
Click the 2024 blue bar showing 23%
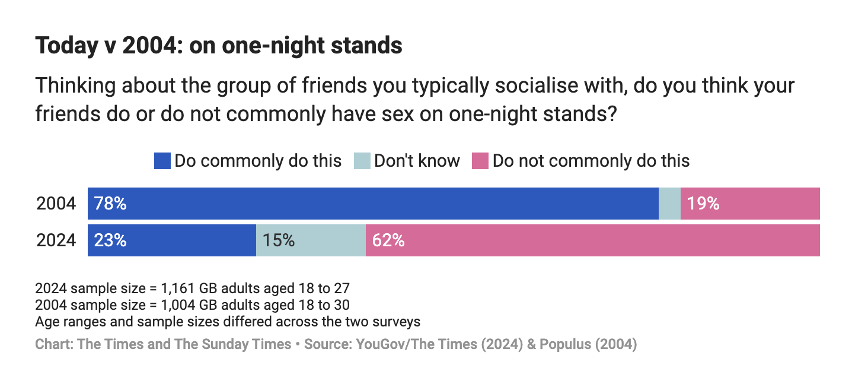[x=172, y=240]
